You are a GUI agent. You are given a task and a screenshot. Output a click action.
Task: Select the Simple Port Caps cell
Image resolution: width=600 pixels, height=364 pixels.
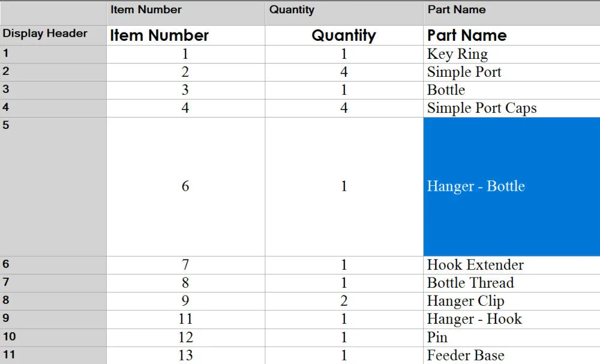(512, 108)
